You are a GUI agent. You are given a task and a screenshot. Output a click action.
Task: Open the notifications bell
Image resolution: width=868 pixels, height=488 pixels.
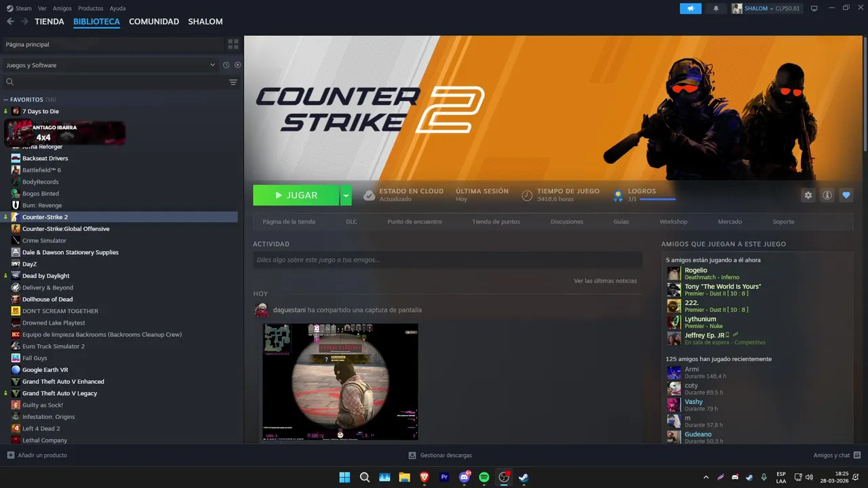tap(716, 8)
